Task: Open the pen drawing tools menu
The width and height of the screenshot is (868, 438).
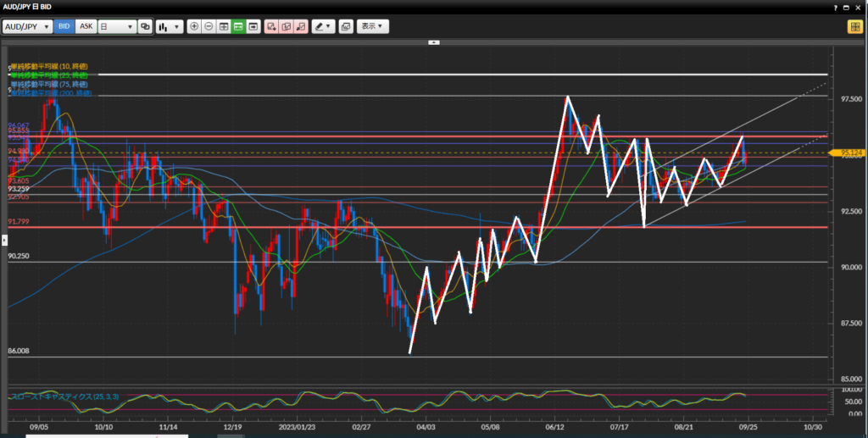Action: (323, 26)
